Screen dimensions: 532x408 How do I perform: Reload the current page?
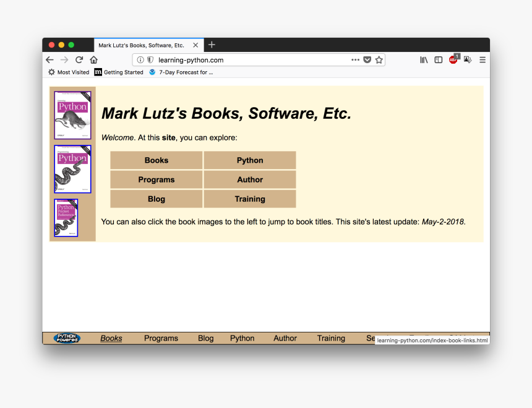point(79,59)
